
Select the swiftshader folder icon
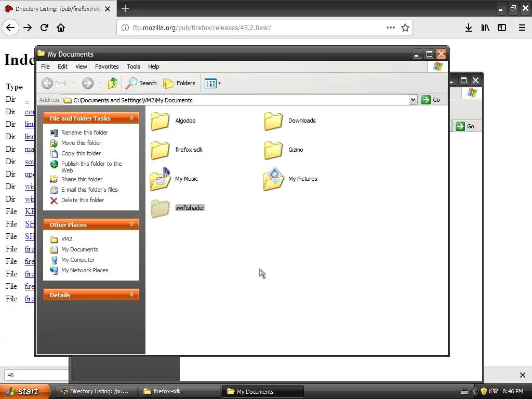[x=160, y=208]
